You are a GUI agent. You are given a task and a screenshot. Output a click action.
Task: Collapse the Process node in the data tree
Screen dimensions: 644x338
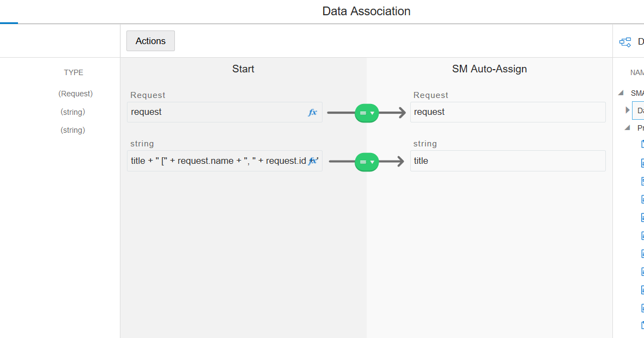click(627, 128)
